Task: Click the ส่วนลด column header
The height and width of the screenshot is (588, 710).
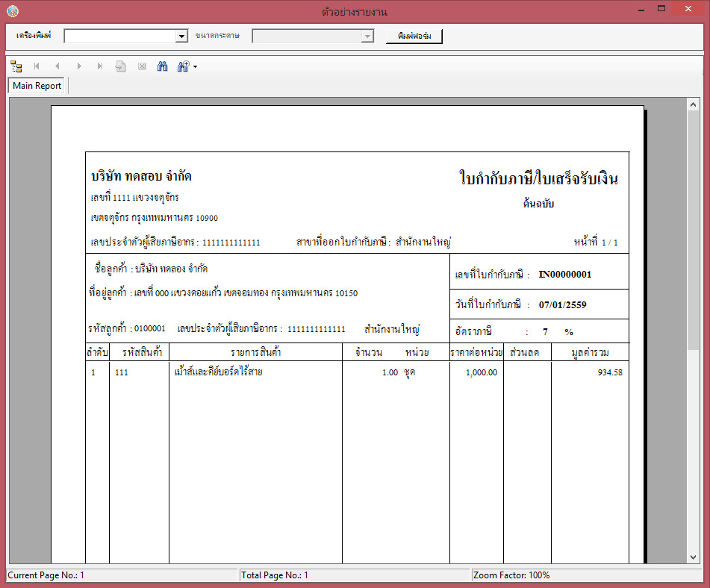Action: tap(525, 352)
